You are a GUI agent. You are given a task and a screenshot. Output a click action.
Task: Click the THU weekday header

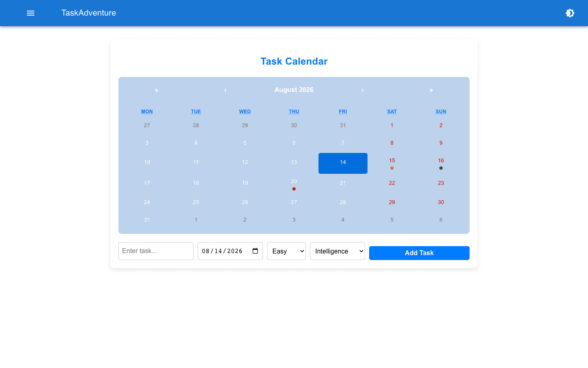[294, 112]
